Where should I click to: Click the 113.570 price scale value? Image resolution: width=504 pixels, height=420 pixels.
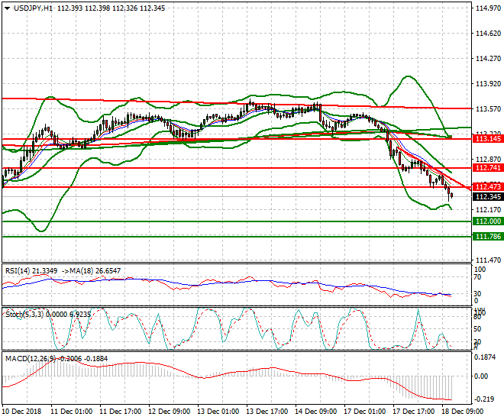coord(488,109)
